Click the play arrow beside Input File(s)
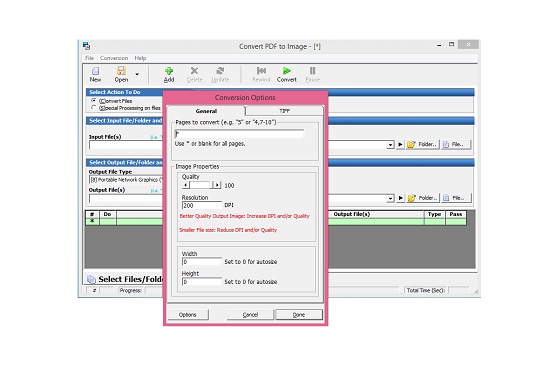This screenshot has width=550, height=377. tap(400, 144)
